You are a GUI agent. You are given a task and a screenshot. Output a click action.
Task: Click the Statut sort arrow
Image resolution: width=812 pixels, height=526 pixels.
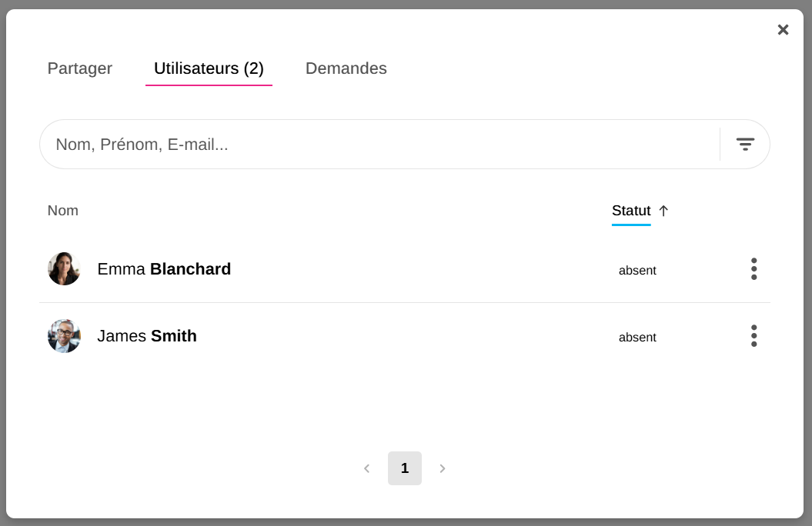pos(663,211)
